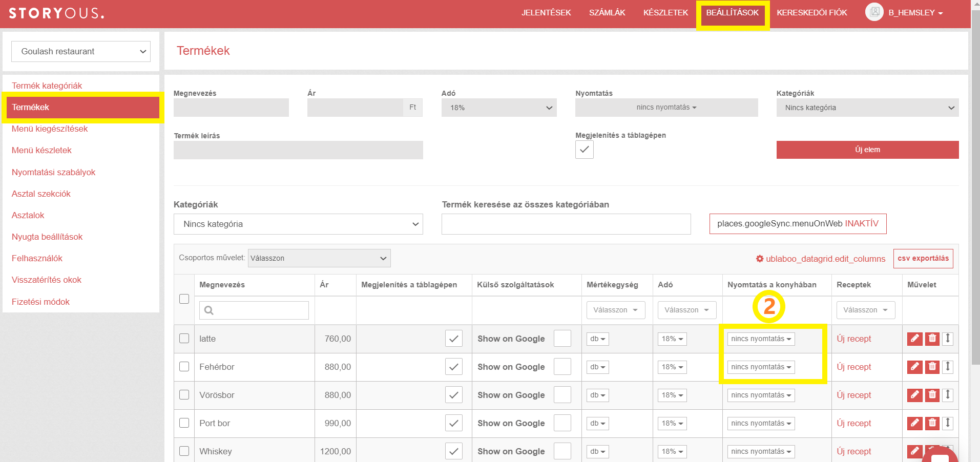
Task: Click the reorder arrow icon for latte
Action: pyautogui.click(x=948, y=339)
